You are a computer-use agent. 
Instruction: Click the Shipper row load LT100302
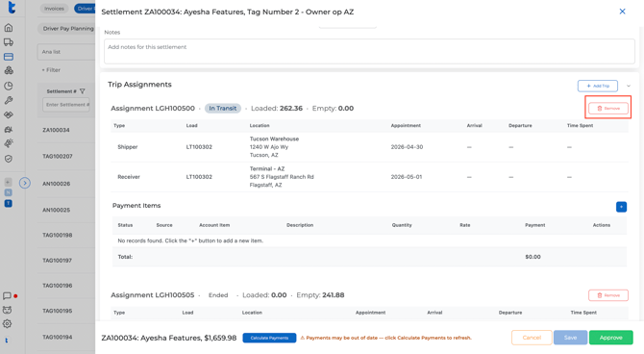click(x=199, y=147)
